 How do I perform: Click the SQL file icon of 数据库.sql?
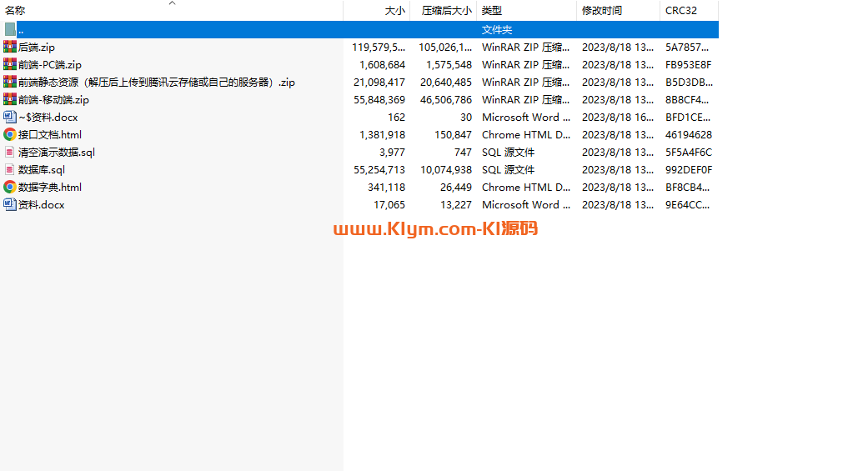tap(9, 170)
